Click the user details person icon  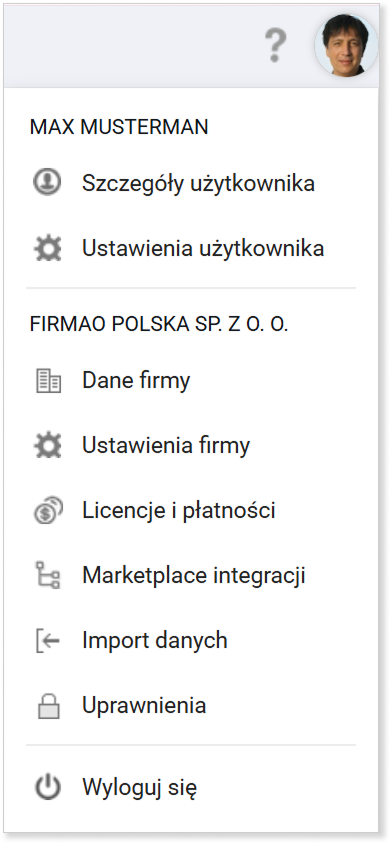47,183
